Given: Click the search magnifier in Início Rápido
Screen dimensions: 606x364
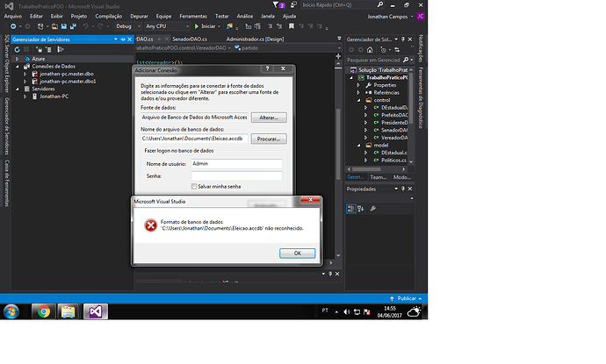Looking at the screenshot, I should 380,4.
